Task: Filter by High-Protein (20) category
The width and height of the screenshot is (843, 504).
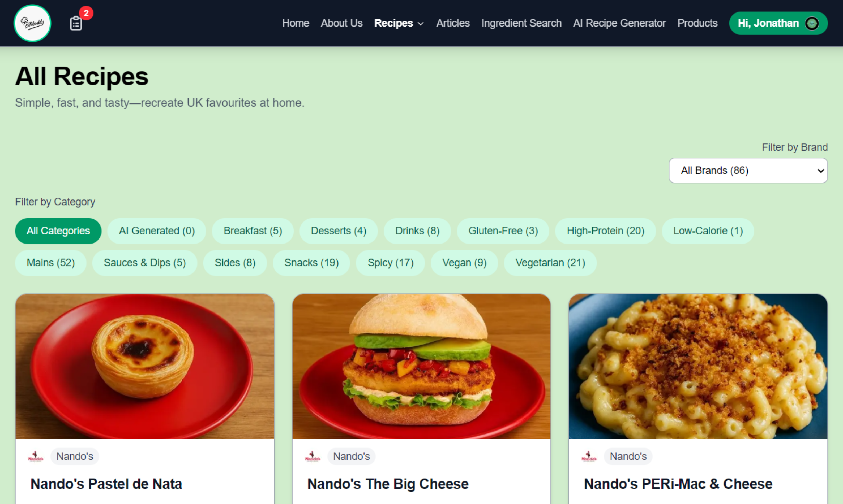Action: click(x=605, y=231)
